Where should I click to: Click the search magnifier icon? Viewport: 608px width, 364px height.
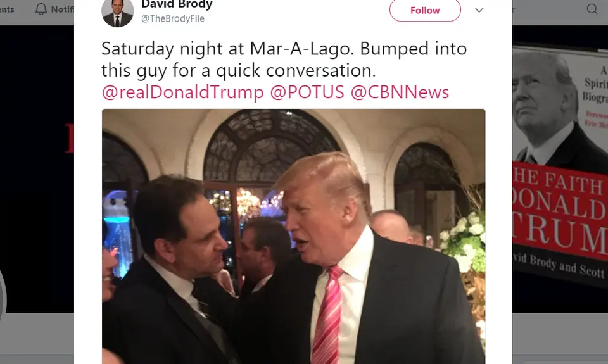point(592,9)
